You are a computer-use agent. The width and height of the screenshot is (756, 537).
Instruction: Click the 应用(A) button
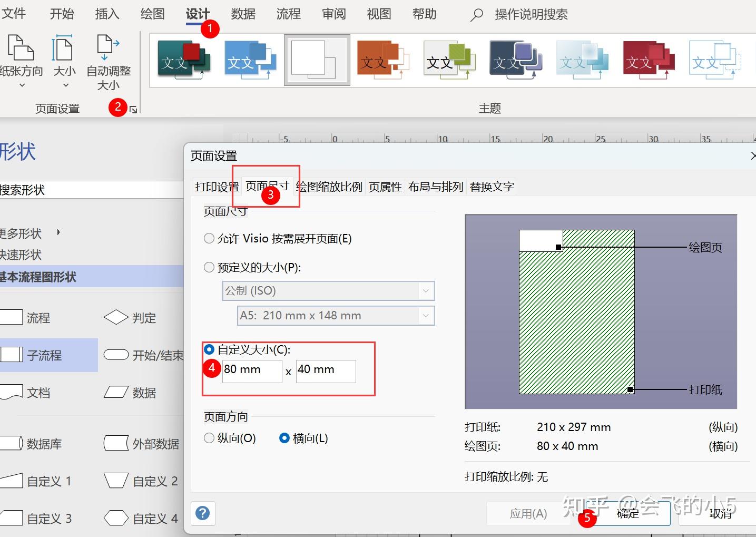point(528,513)
